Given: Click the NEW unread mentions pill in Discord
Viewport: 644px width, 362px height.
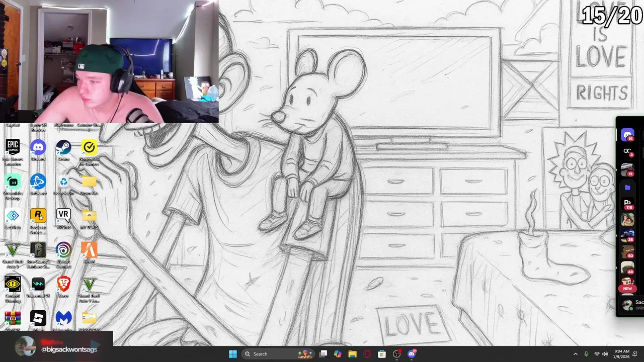Looking at the screenshot, I should click(627, 289).
